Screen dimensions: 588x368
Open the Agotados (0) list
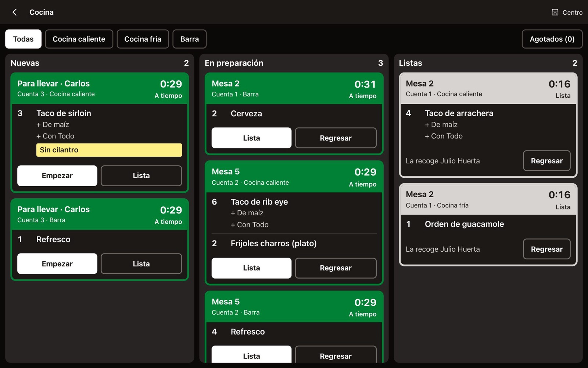point(552,39)
